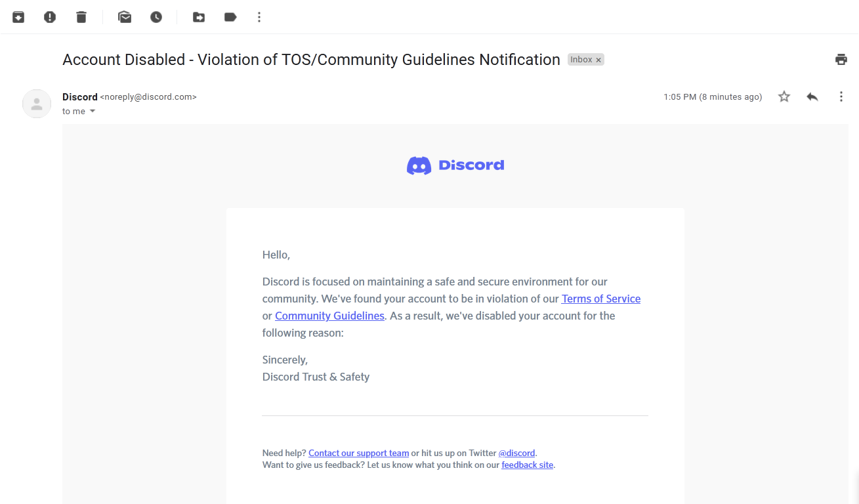Report the email as spam

(x=50, y=17)
